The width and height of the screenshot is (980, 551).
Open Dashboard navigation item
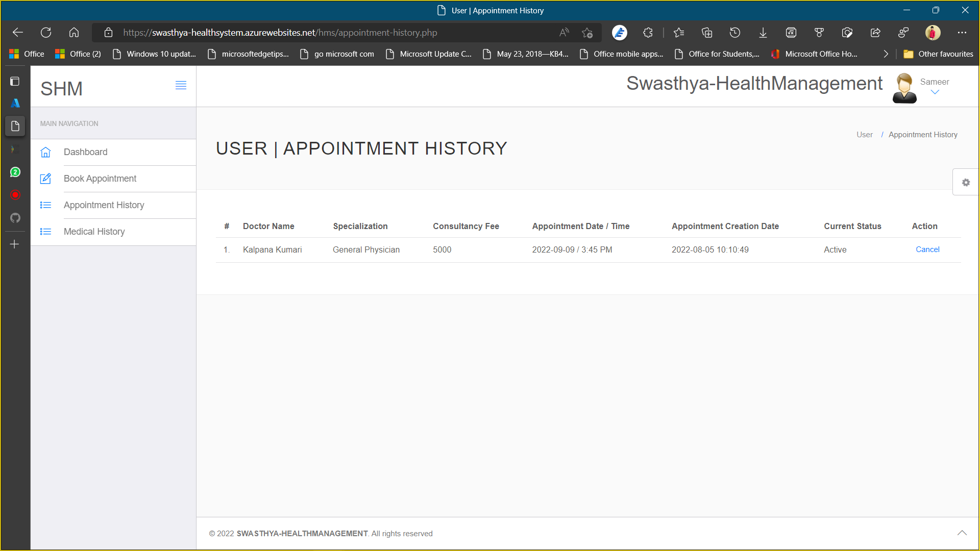113,152
